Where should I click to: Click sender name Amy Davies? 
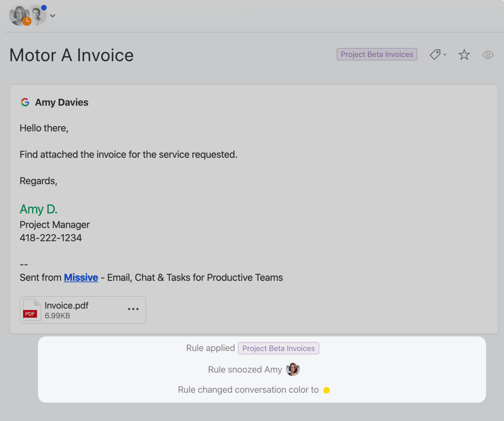click(x=62, y=102)
